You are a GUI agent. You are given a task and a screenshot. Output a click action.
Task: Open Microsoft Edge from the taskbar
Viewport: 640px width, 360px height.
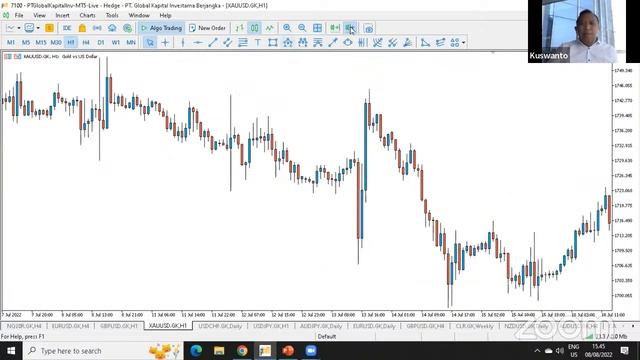coord(196,351)
